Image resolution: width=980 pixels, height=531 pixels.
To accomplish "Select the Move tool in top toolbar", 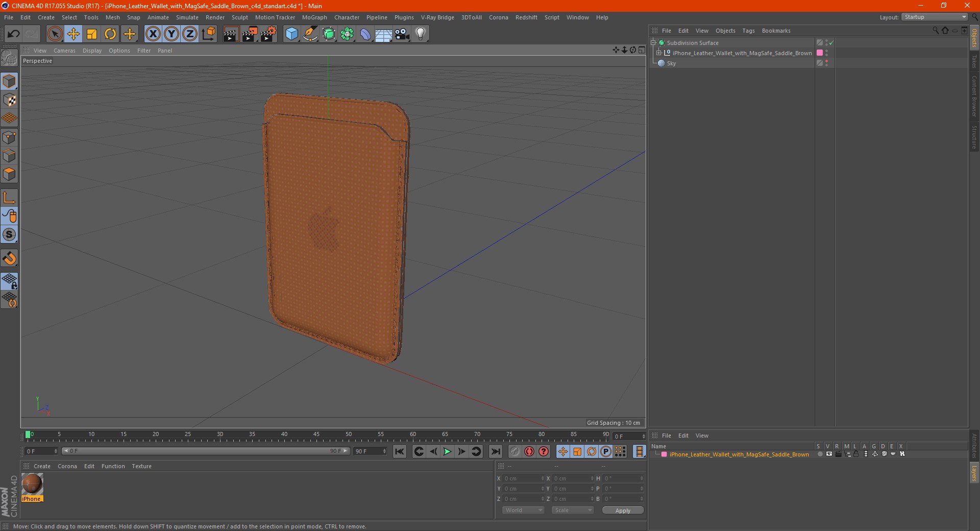I will point(73,34).
